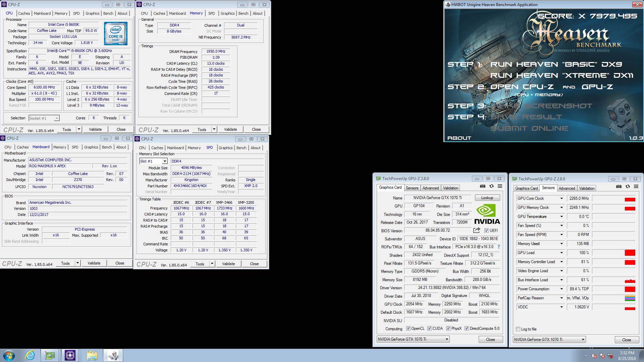
Task: Open the Power Consumption sensor dropdown
Action: tap(561, 289)
